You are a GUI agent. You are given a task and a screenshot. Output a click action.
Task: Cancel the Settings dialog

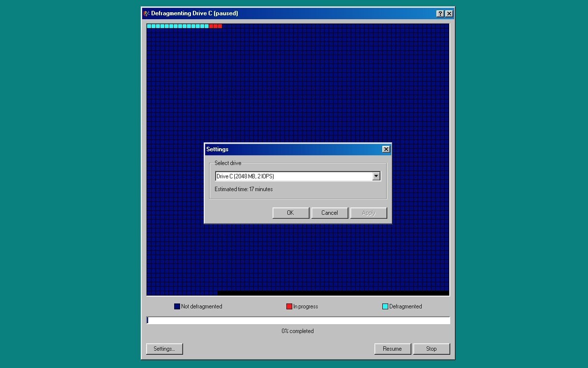[x=330, y=212]
